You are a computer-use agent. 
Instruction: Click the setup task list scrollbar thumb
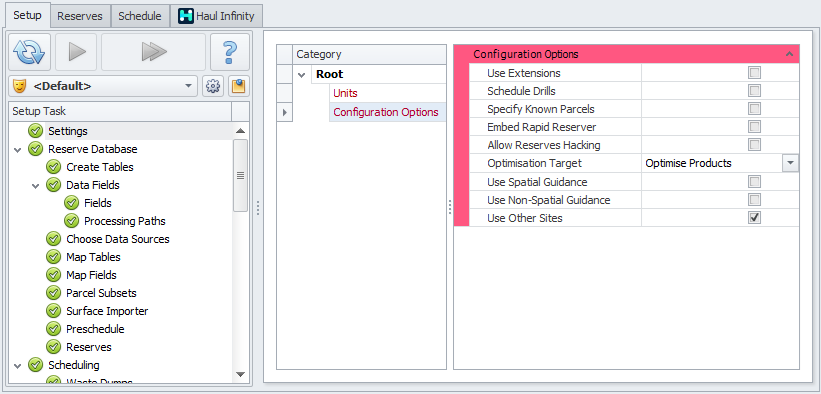[x=240, y=176]
